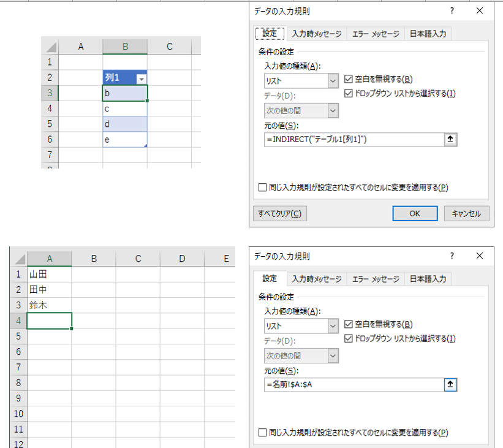
Task: Open 入力値の種類 リスト dropdown in upper dialog
Action: (333, 81)
